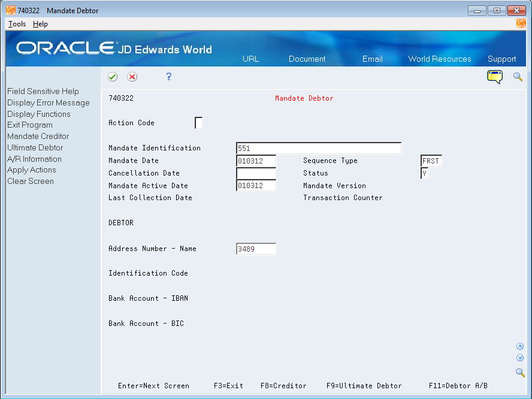Select Display Error Message in the sidebar
This screenshot has height=399, width=532.
click(x=49, y=103)
